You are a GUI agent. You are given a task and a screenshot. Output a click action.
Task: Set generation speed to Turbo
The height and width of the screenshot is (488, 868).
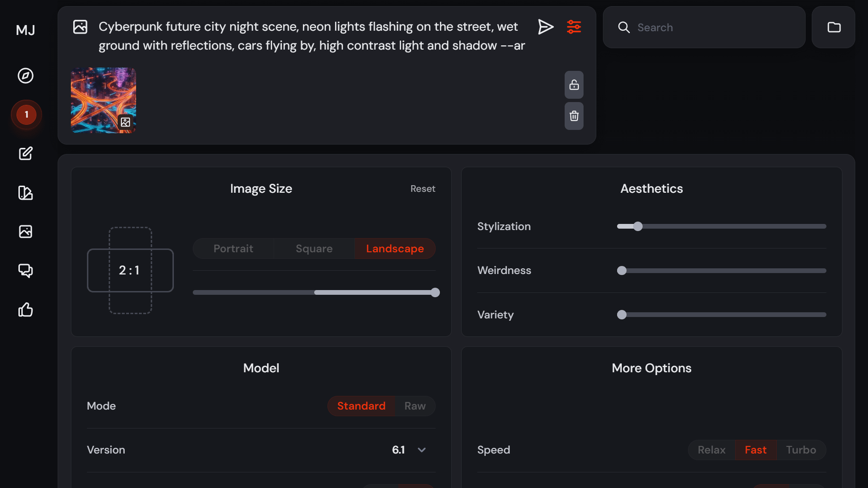801,450
